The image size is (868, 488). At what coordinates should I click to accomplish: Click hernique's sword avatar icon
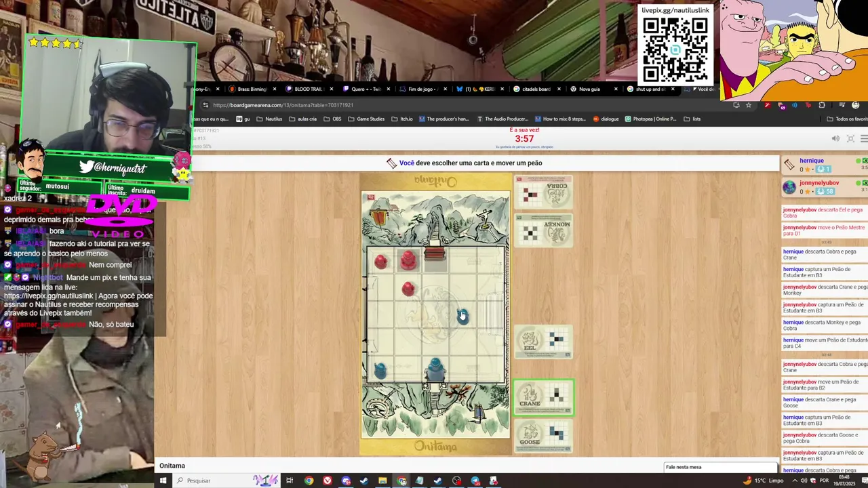[x=789, y=165]
